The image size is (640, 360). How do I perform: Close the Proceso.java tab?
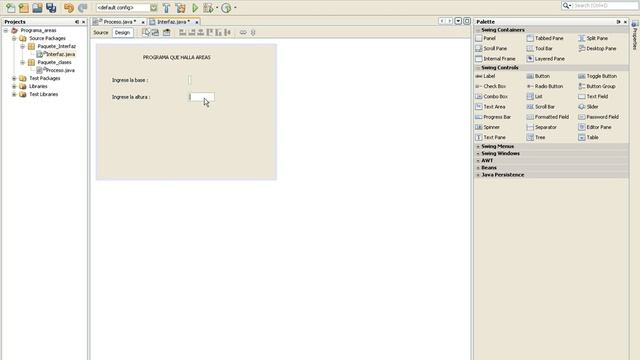[143, 22]
